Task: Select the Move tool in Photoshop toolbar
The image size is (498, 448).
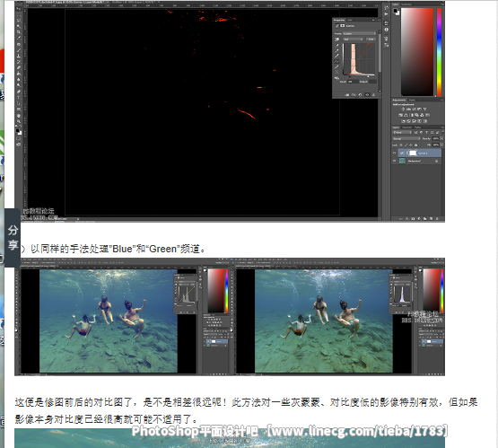Action: coord(19,9)
